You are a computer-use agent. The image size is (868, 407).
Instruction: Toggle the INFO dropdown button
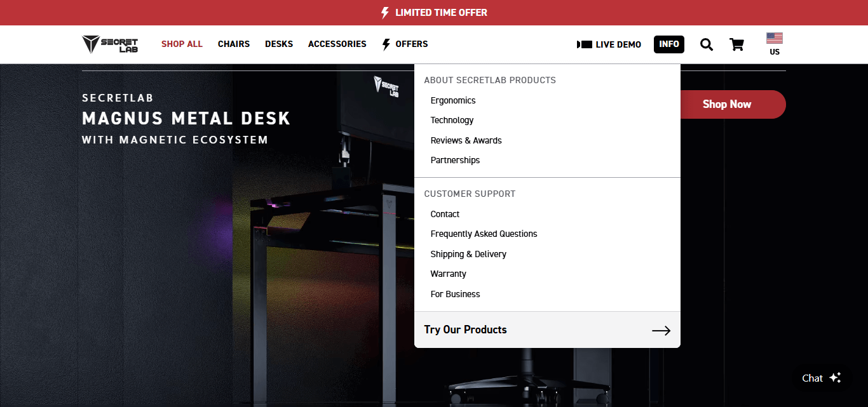point(669,44)
